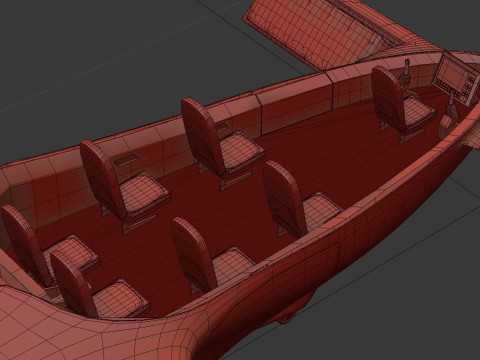
Task: Select the joystick left of pilot seat
Action: [406, 74]
